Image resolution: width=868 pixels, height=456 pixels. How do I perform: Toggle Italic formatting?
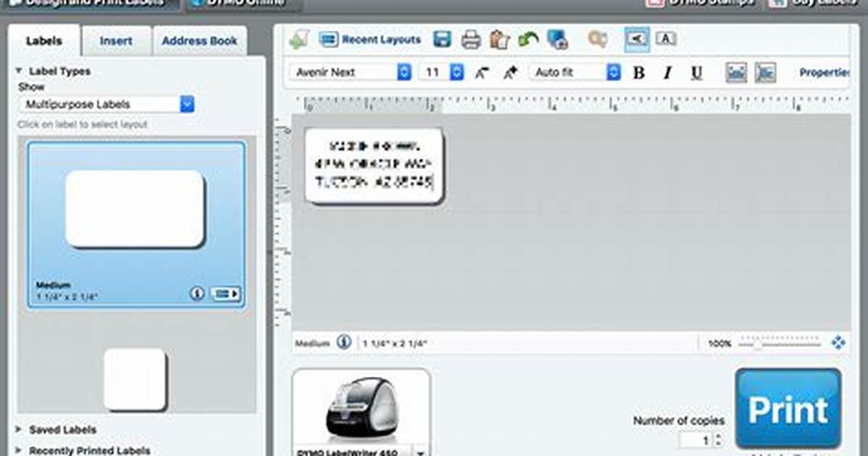(668, 73)
